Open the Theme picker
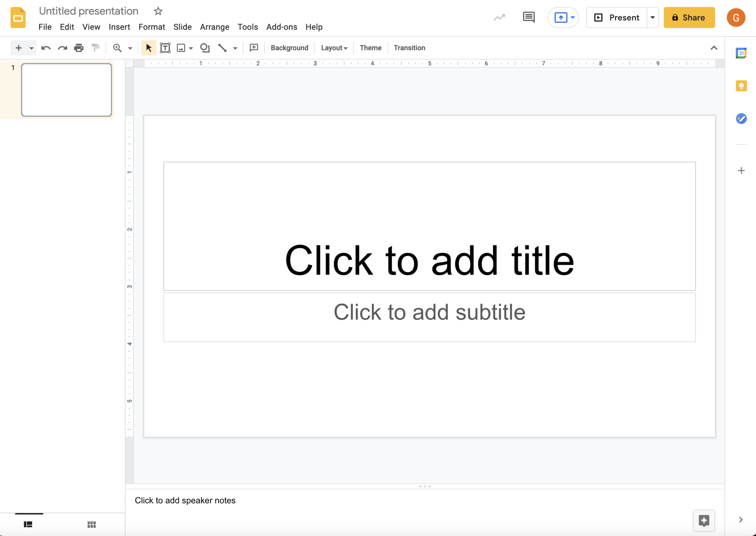This screenshot has width=756, height=536. (370, 48)
